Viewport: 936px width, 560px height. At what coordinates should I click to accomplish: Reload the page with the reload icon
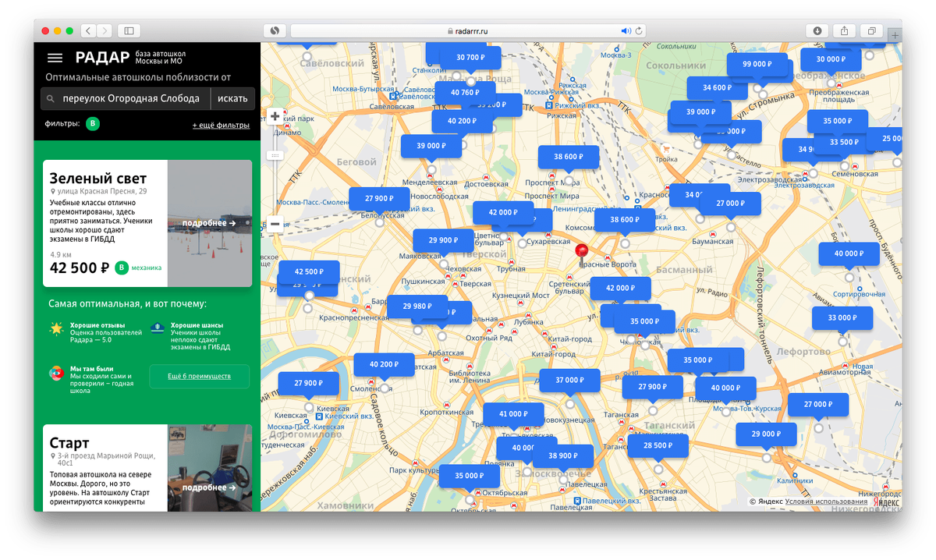[639, 30]
